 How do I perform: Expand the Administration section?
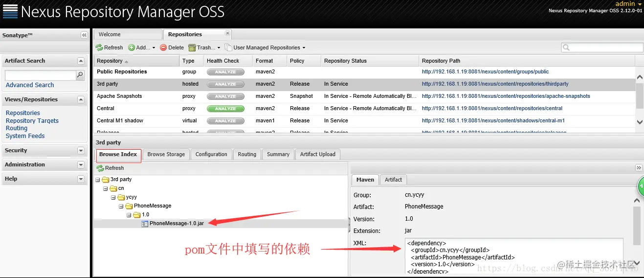81,164
